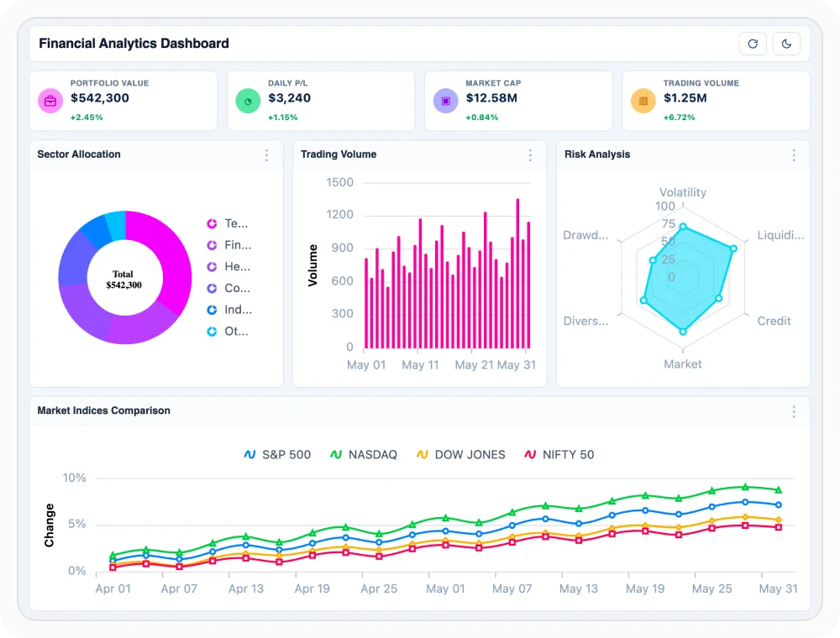
Task: Click the Liquidi... radar axis label
Action: (780, 235)
